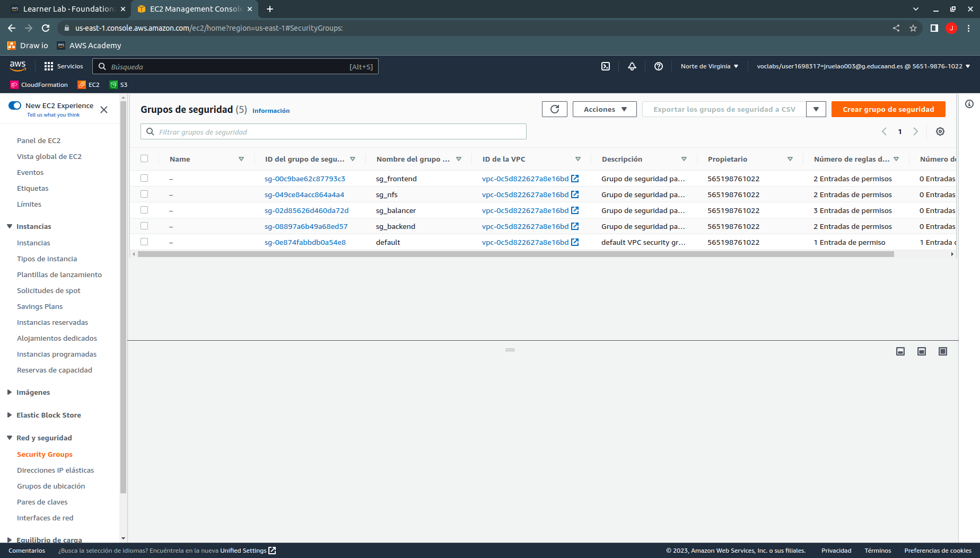Viewport: 980px width, 558px height.
Task: Open the notifications bell
Action: point(632,66)
